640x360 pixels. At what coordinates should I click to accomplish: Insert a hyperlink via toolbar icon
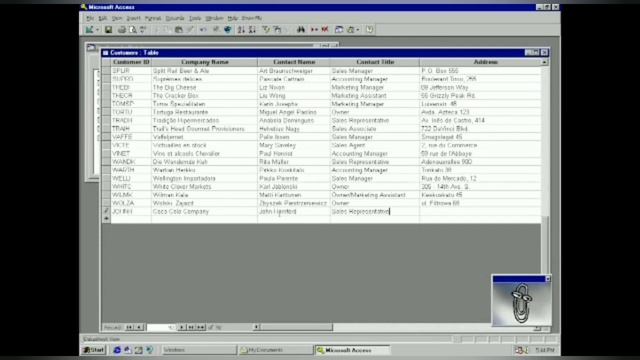coord(216,30)
